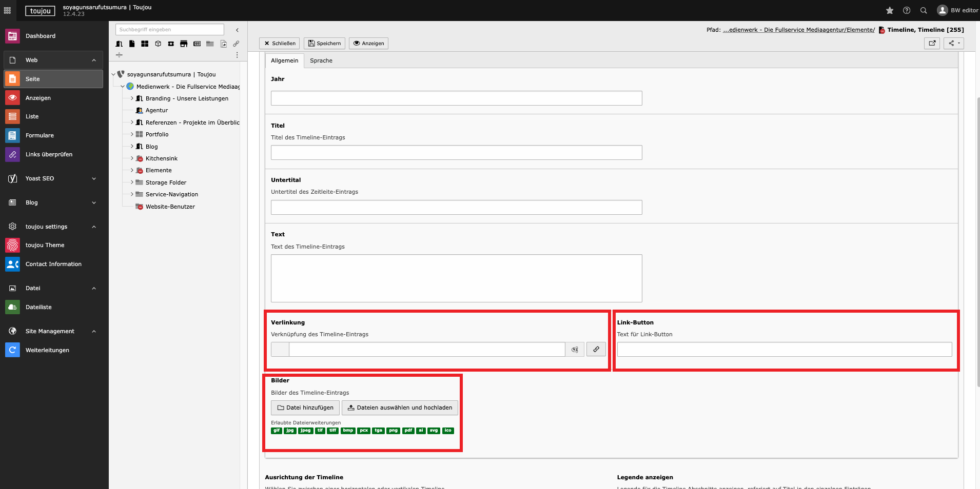Select the Allgemein tab
Image resolution: width=980 pixels, height=489 pixels.
coord(284,60)
